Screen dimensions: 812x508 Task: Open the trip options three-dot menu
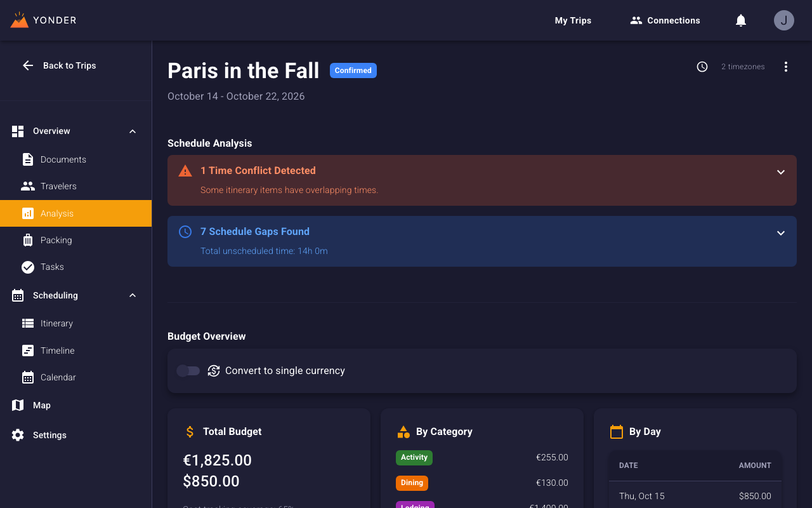coord(786,66)
